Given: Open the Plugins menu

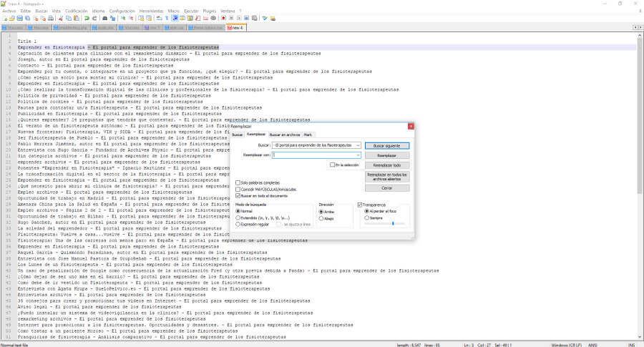Looking at the screenshot, I should click(210, 11).
